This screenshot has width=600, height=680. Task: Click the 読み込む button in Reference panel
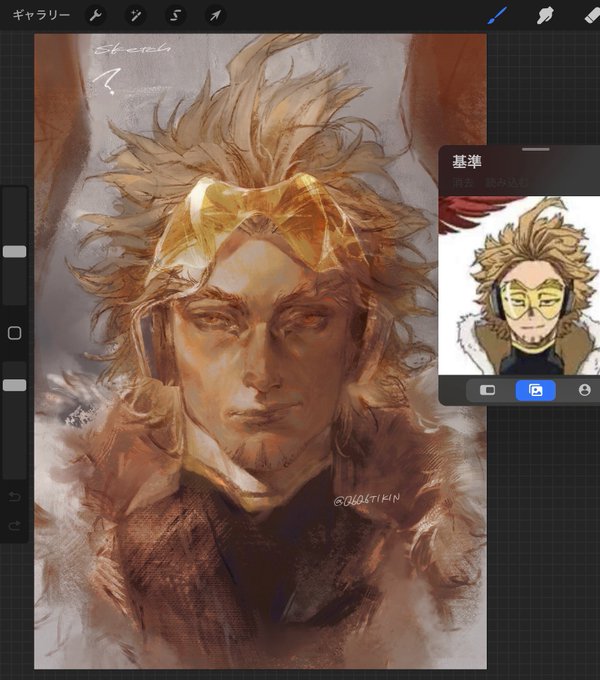pyautogui.click(x=507, y=183)
